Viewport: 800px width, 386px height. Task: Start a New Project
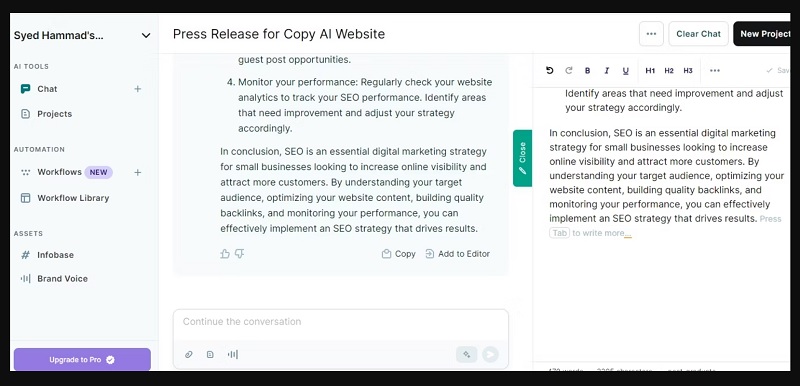click(x=762, y=34)
